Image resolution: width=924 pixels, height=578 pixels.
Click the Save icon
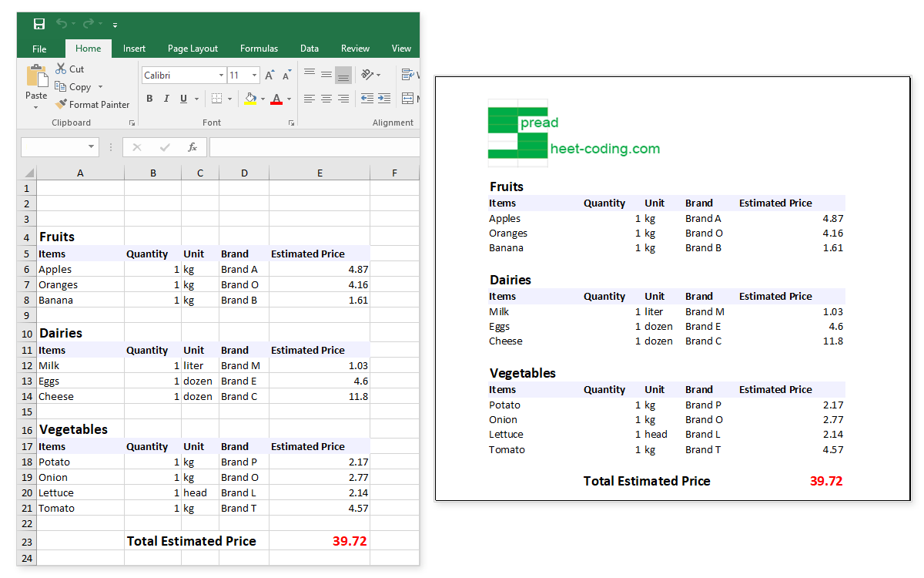(x=38, y=24)
